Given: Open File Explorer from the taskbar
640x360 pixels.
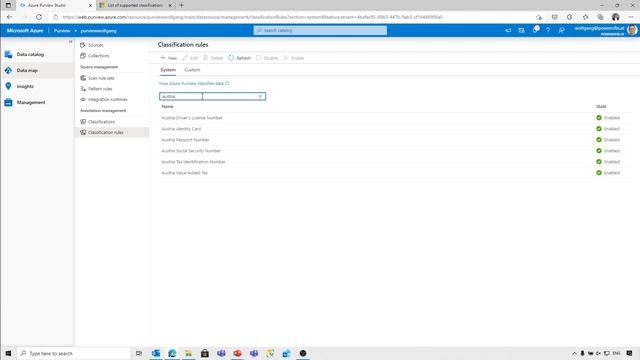Looking at the screenshot, I should point(189,353).
